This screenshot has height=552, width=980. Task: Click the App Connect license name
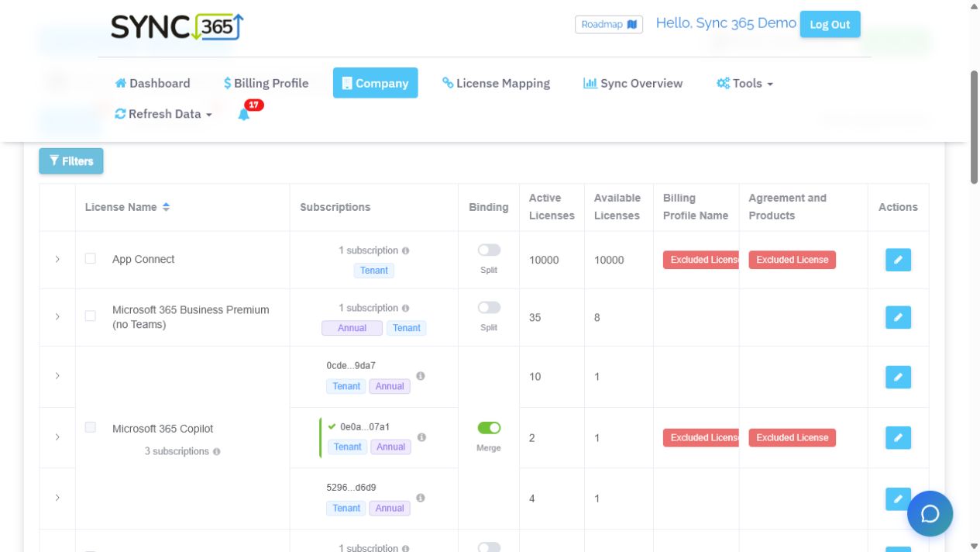pos(143,260)
